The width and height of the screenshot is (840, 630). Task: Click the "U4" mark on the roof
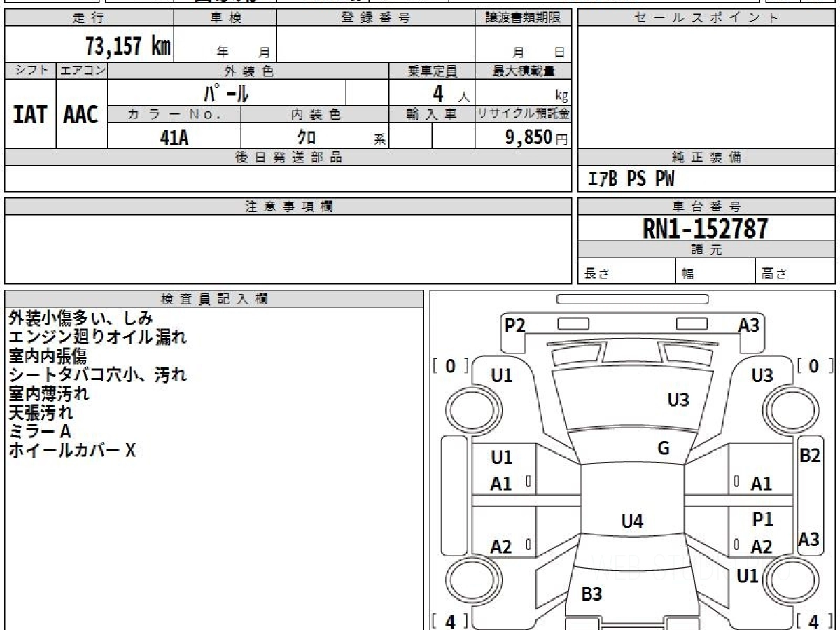click(632, 521)
